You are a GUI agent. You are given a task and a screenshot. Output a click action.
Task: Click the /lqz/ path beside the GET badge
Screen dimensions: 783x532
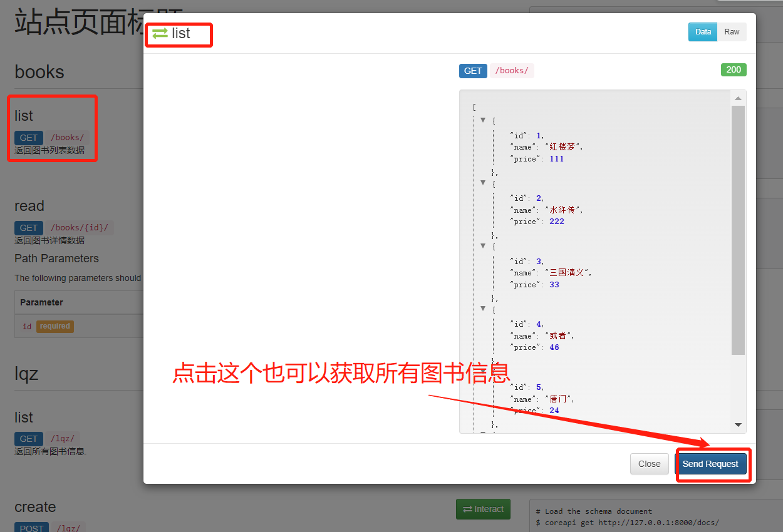63,439
